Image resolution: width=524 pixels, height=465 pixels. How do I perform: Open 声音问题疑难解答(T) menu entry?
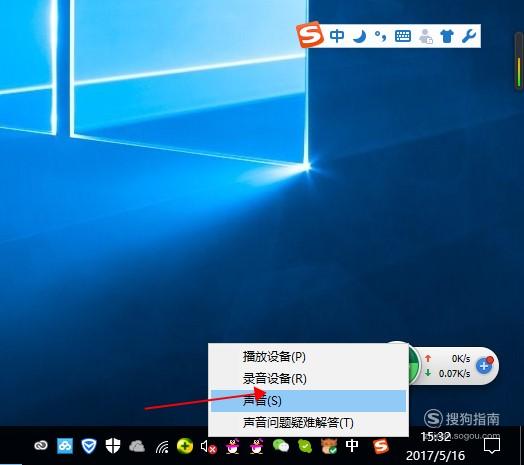308,423
